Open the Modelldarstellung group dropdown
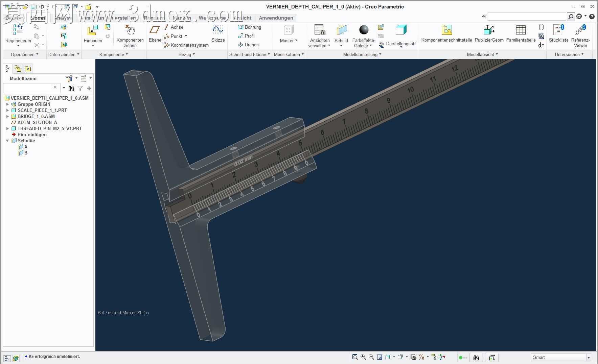598x364 pixels. 362,54
